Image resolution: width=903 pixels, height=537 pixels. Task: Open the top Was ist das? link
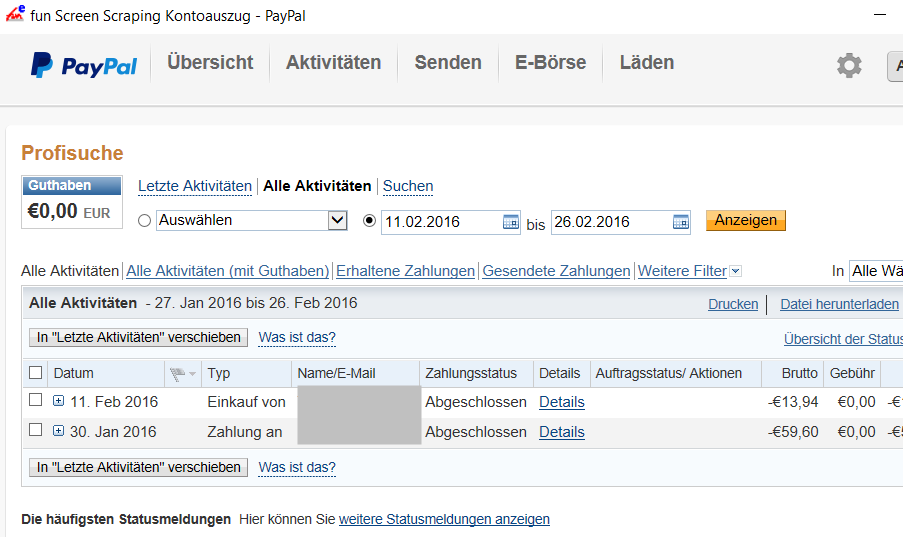(x=297, y=337)
